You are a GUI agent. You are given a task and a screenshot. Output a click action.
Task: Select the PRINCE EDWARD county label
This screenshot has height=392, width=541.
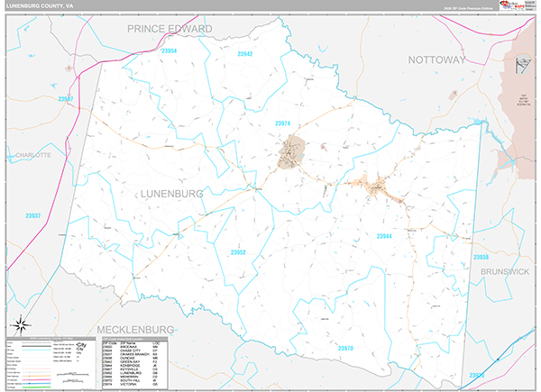170,29
